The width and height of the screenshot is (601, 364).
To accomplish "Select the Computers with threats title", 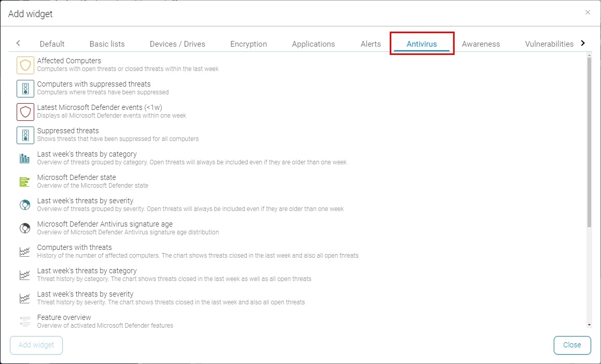I will 74,247.
